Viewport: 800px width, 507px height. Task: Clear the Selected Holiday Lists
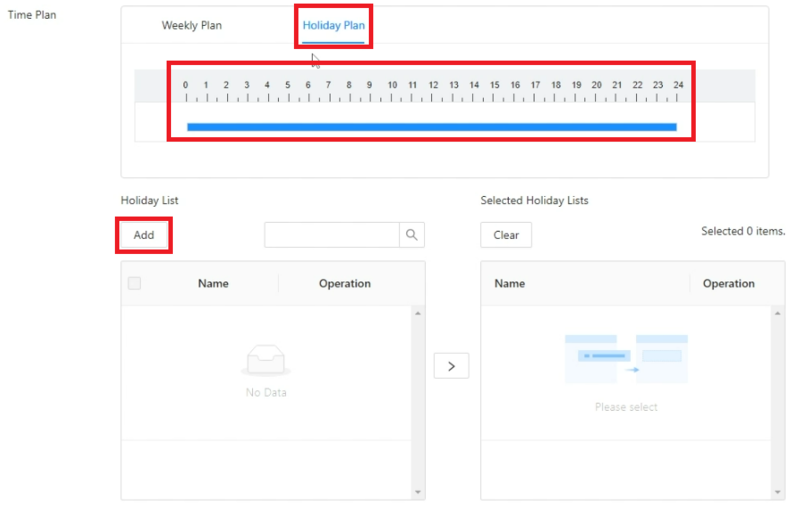506,235
